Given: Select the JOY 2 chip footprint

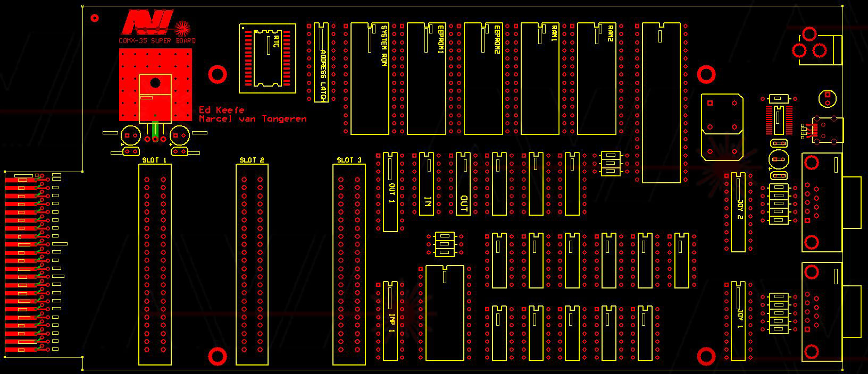Looking at the screenshot, I should [738, 211].
